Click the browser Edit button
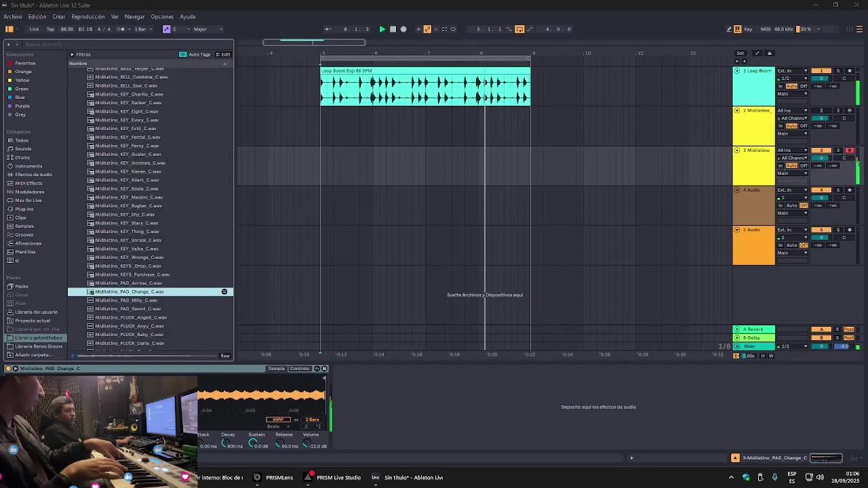 click(223, 54)
